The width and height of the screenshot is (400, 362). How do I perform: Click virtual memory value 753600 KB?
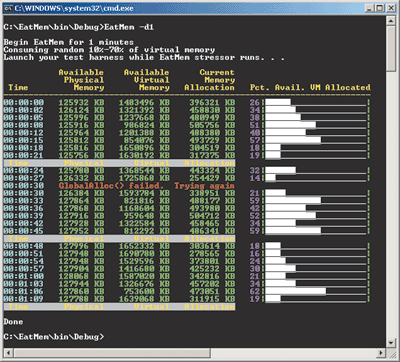coord(147,291)
